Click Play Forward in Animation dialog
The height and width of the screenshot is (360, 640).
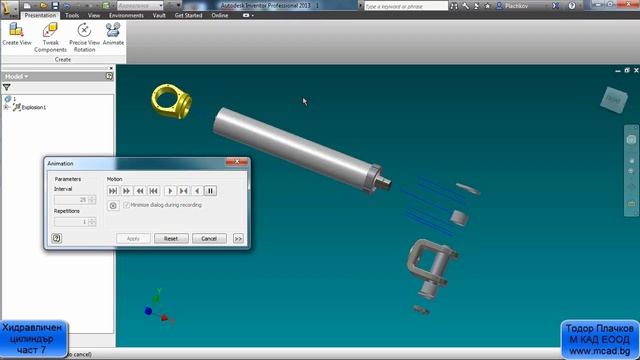[x=170, y=191]
